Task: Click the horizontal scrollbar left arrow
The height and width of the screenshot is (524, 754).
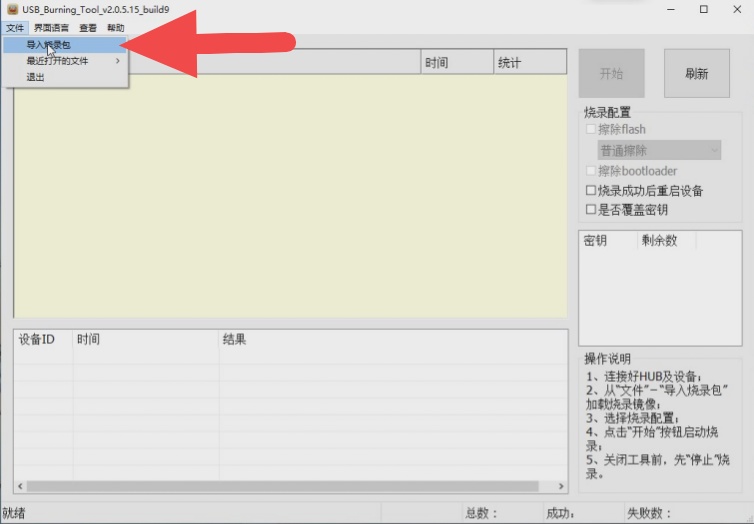Action: pyautogui.click(x=20, y=486)
